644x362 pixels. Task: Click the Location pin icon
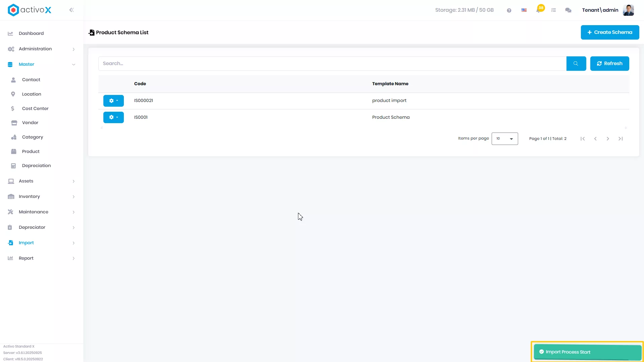[x=13, y=94]
